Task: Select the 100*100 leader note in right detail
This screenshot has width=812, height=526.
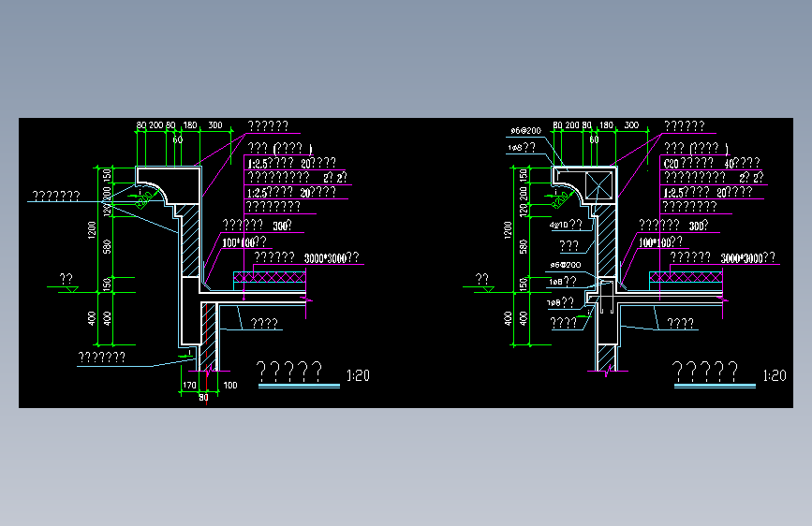Action: click(660, 241)
